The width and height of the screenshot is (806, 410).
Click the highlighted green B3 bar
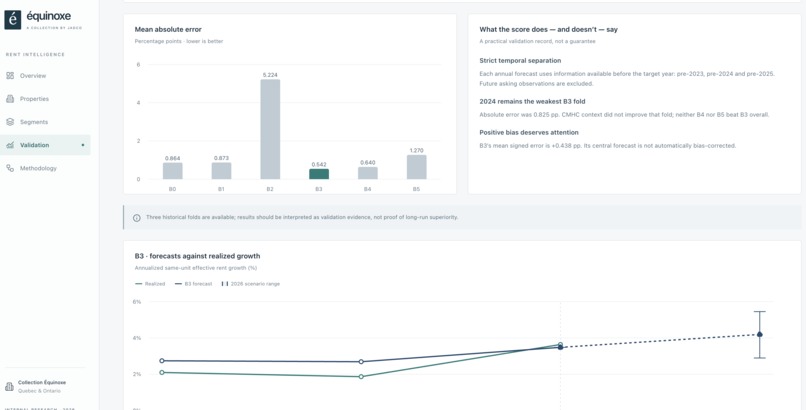click(319, 174)
